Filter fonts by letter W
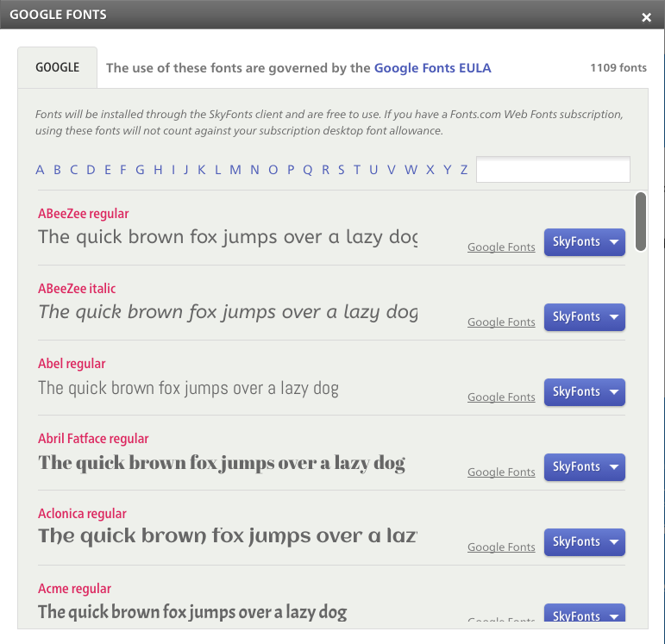This screenshot has height=644, width=665. tap(411, 170)
